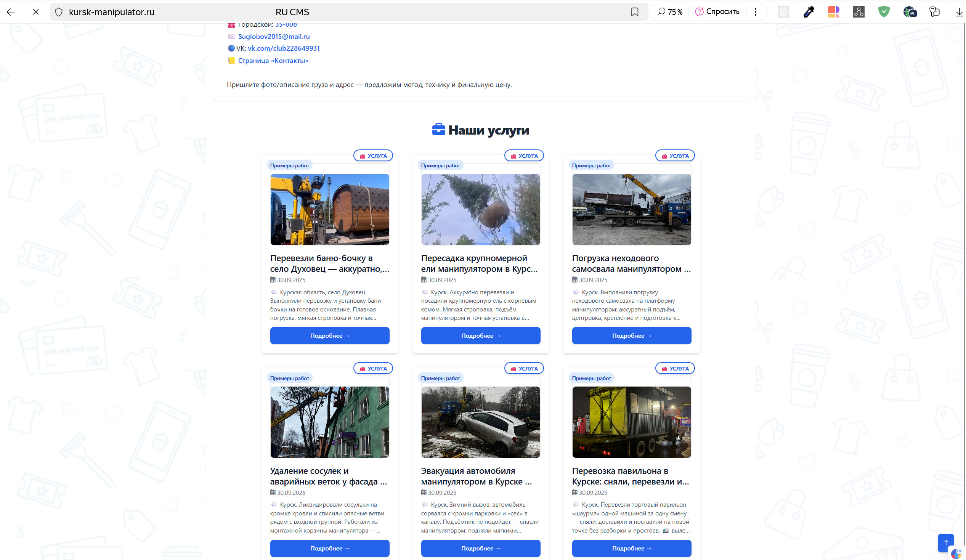The width and height of the screenshot is (966, 560).
Task: Open the downloads arrow icon
Action: tap(959, 12)
